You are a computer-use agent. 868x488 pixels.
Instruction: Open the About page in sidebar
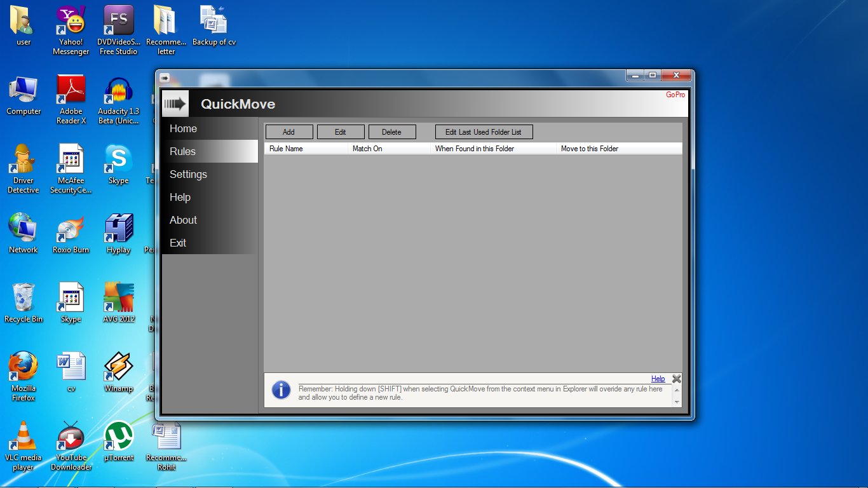pos(183,220)
